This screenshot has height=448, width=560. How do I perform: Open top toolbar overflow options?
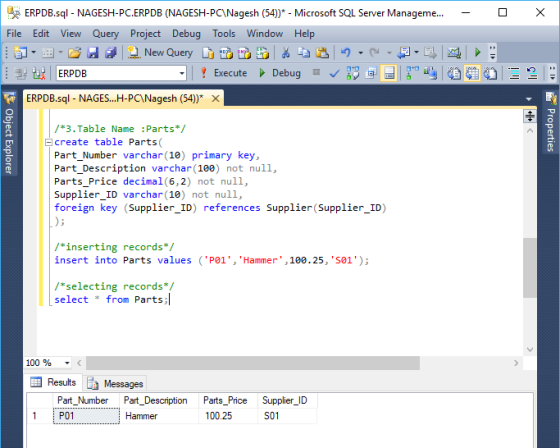[492, 53]
